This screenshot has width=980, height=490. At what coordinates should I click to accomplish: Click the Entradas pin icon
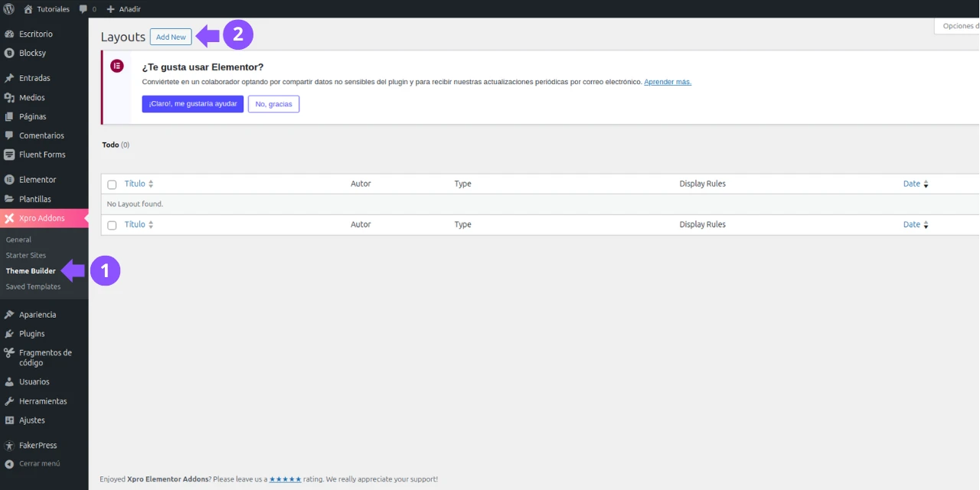pyautogui.click(x=9, y=78)
